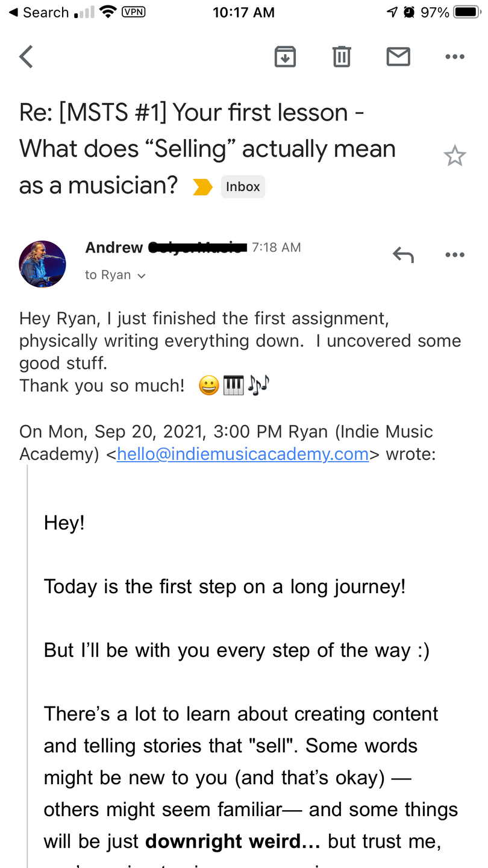This screenshot has height=868, width=488.
Task: Open top toolbar more options menu
Action: click(454, 57)
